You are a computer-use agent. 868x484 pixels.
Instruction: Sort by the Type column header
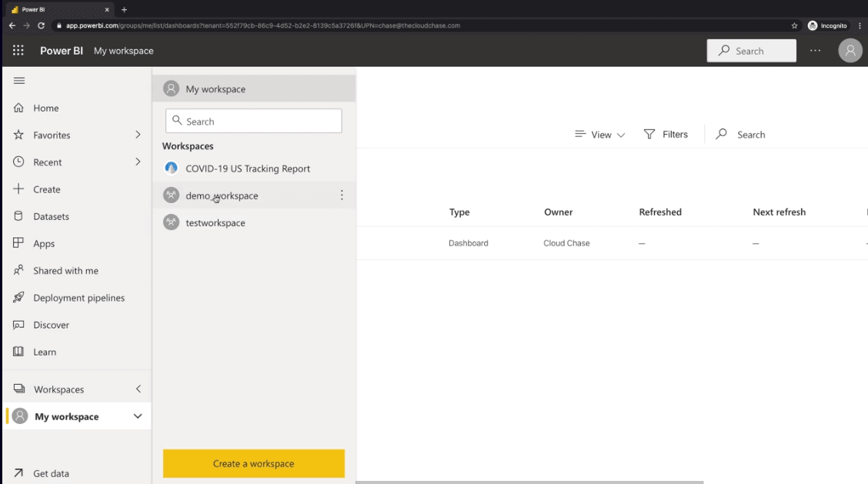pos(459,212)
